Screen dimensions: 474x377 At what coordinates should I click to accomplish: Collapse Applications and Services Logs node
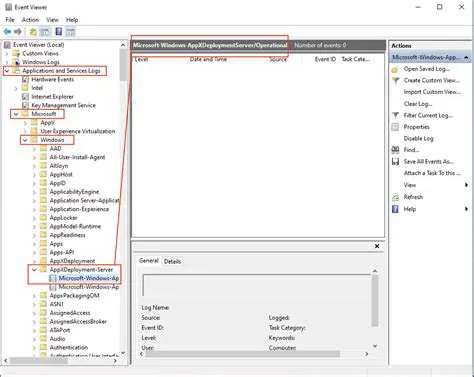click(x=7, y=71)
